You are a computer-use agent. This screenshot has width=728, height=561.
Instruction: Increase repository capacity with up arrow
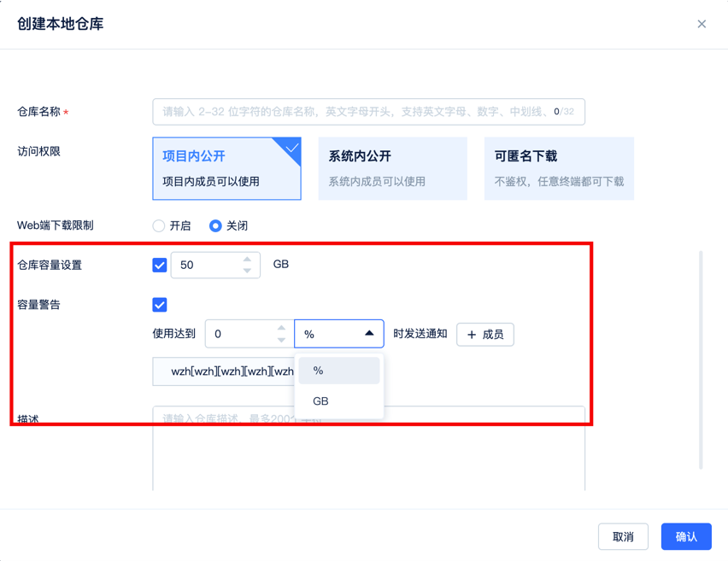[x=247, y=259]
